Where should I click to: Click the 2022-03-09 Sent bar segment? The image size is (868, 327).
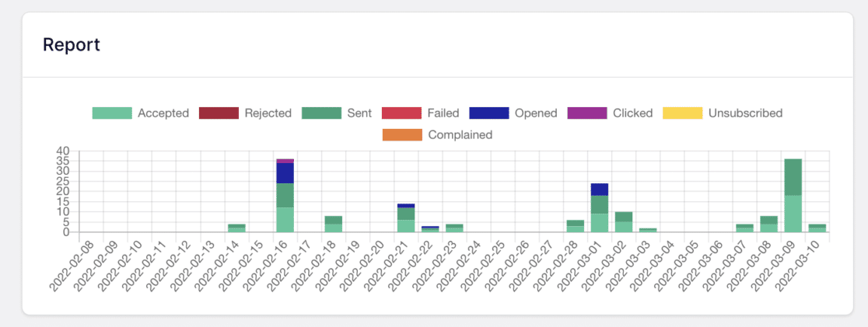click(x=793, y=177)
